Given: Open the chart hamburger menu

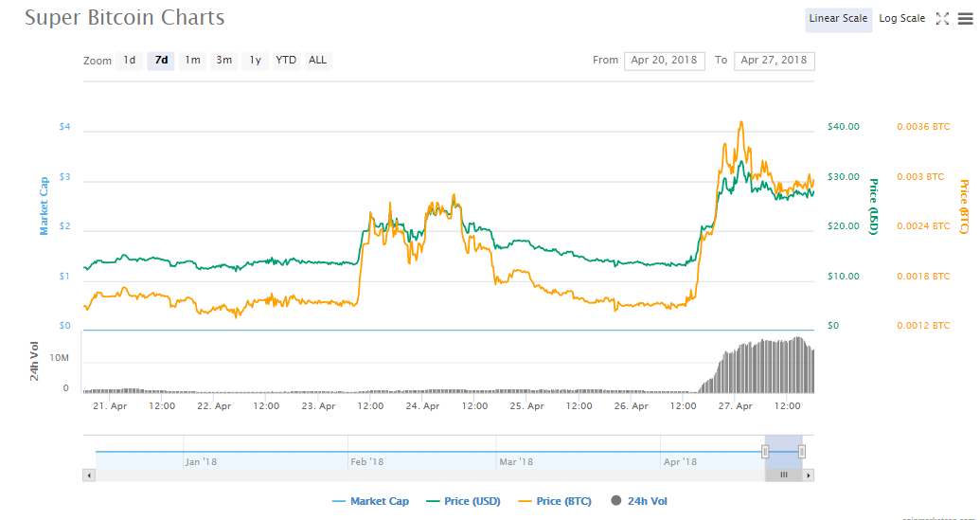Looking at the screenshot, I should click(x=965, y=19).
